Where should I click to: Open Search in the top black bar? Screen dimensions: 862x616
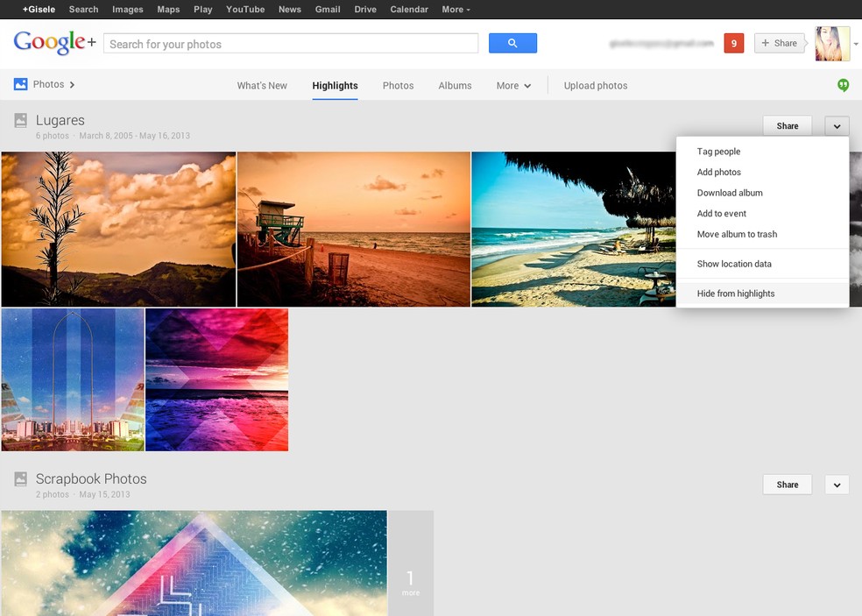point(83,10)
